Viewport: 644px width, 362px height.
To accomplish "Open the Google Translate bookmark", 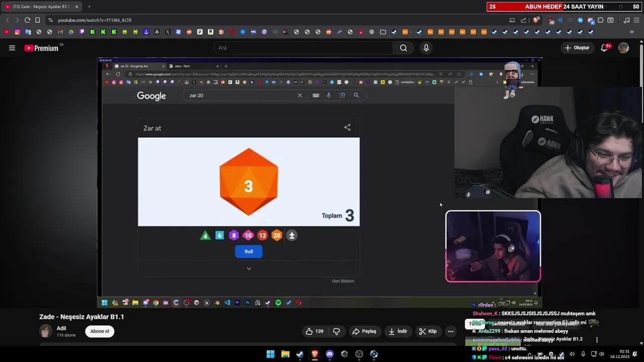I will (x=28, y=32).
